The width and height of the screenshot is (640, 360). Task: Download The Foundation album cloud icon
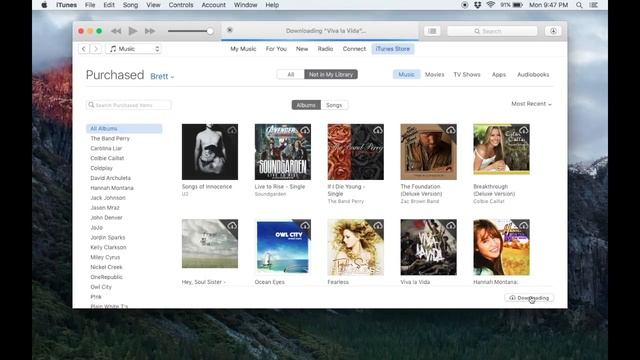click(451, 131)
